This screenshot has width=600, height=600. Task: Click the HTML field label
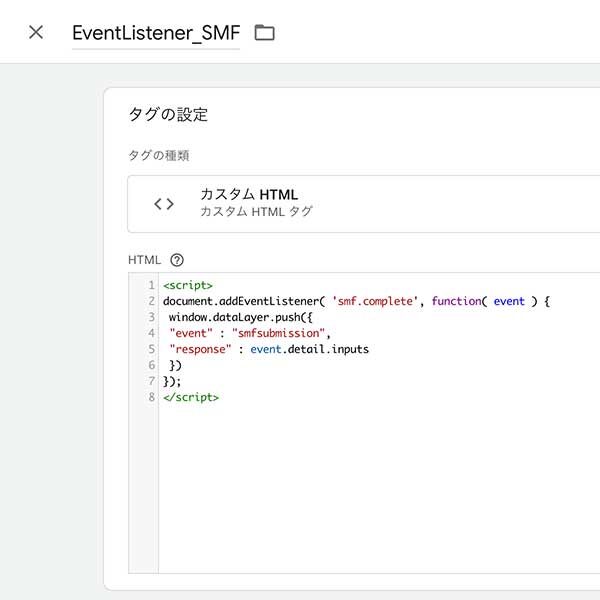[144, 260]
